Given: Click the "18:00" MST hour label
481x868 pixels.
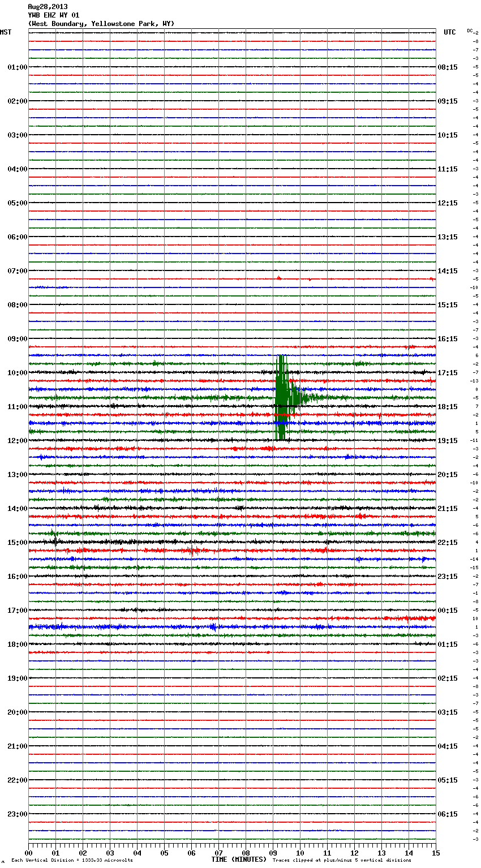Looking at the screenshot, I should click(18, 644).
